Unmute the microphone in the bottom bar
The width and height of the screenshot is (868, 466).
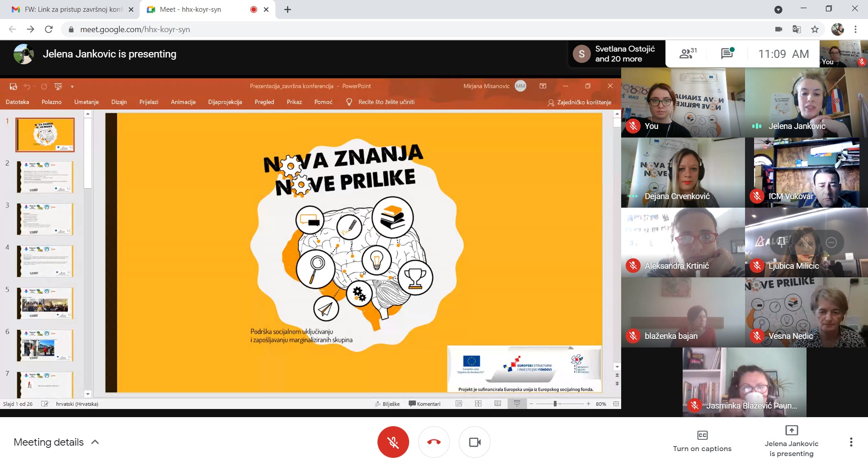tap(393, 442)
